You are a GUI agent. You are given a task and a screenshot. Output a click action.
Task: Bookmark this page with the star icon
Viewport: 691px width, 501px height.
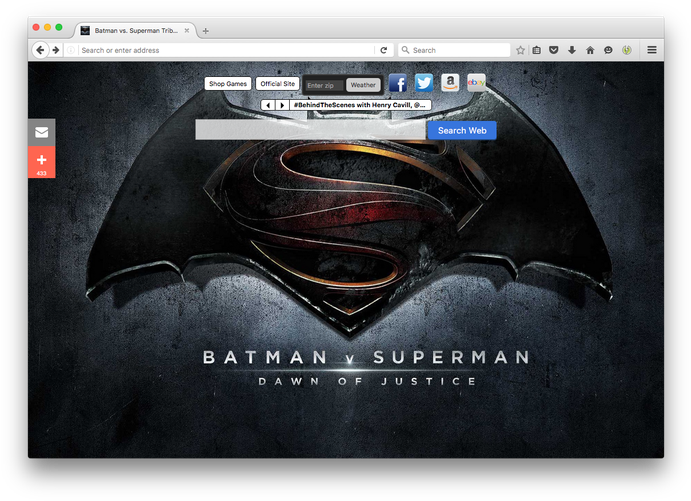(520, 50)
